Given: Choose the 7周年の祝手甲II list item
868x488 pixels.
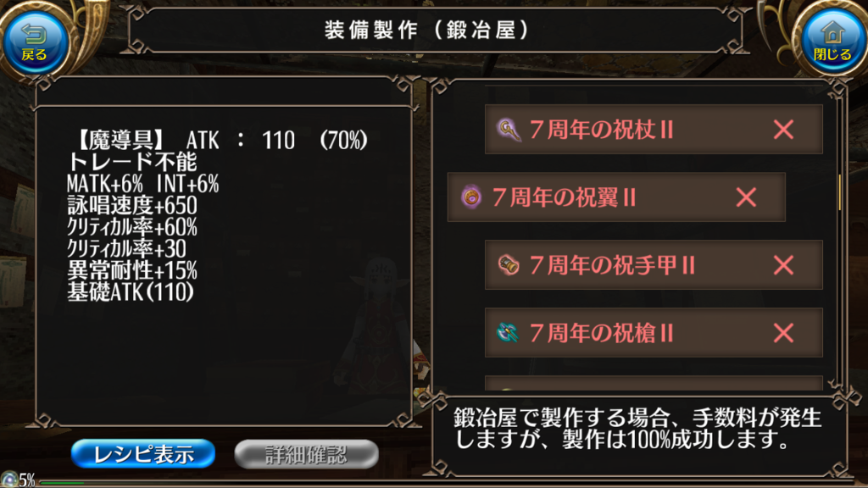Looking at the screenshot, I should tap(654, 265).
